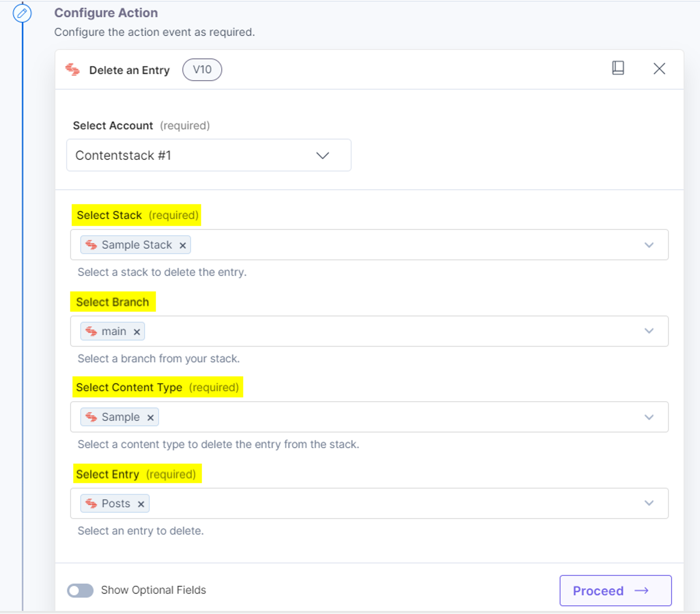Remove the Sample Stack chip

(182, 245)
